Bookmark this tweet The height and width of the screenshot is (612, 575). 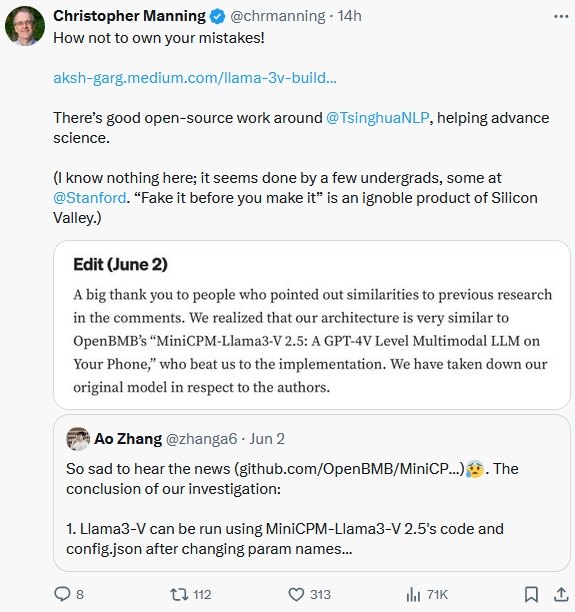tap(531, 594)
